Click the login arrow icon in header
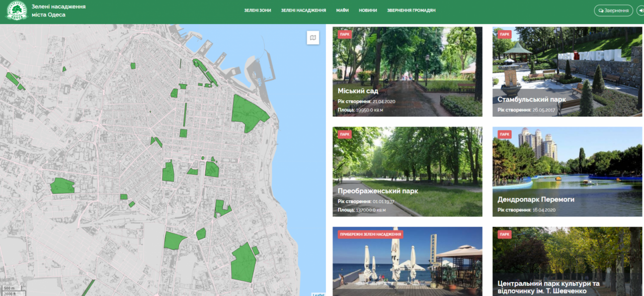Screen dimensions: 644x296 pyautogui.click(x=639, y=11)
